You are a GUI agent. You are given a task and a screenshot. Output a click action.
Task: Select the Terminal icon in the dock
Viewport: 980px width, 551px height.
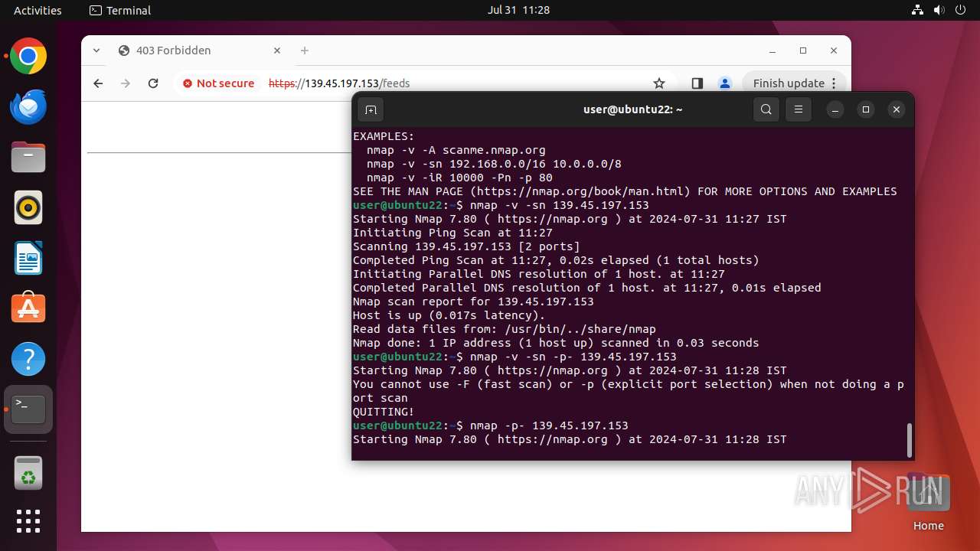coord(28,409)
